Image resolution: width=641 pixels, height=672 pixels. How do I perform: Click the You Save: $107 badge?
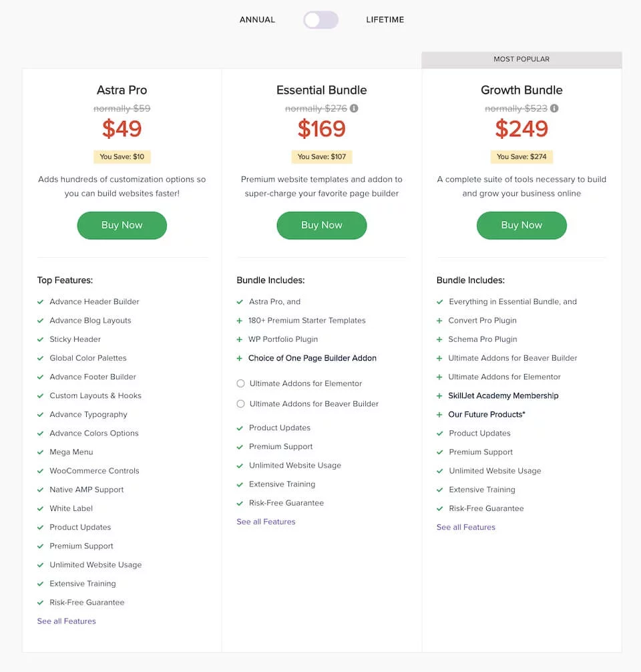(322, 156)
